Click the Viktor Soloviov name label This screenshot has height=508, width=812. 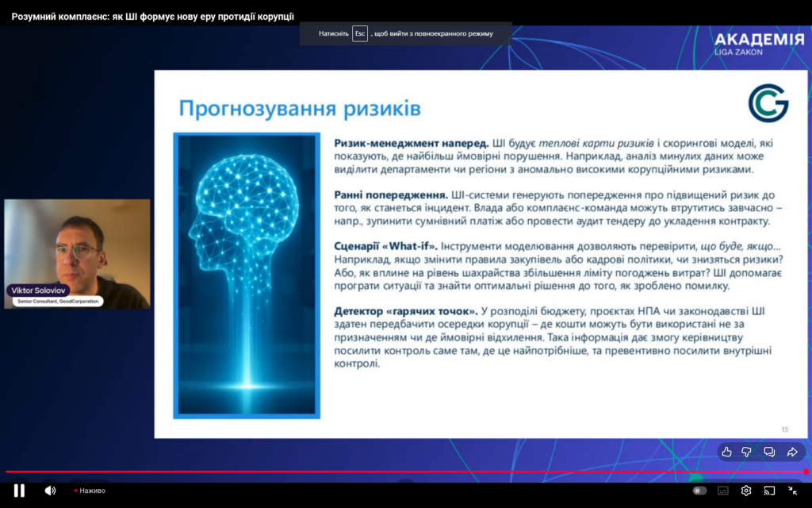point(40,291)
